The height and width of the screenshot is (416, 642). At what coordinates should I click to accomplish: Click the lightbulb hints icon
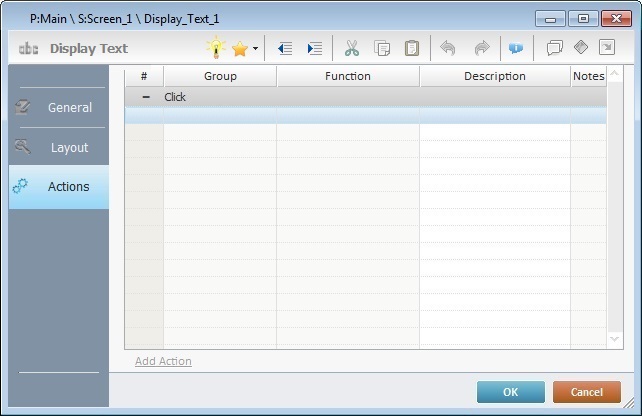[x=216, y=48]
